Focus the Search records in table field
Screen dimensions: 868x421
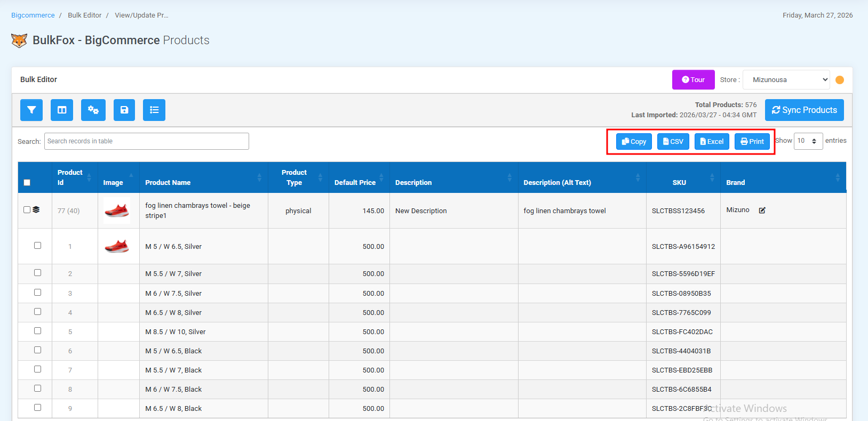147,141
